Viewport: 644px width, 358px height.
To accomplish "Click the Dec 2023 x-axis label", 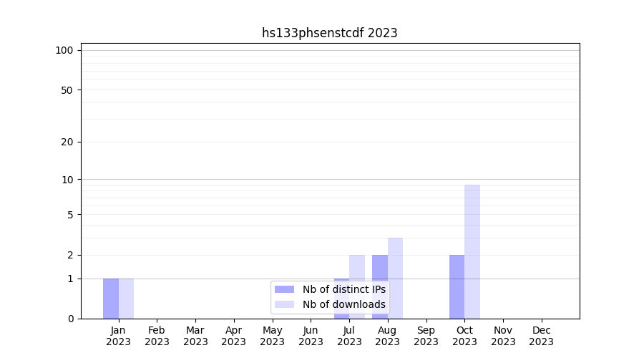I will point(541,336).
